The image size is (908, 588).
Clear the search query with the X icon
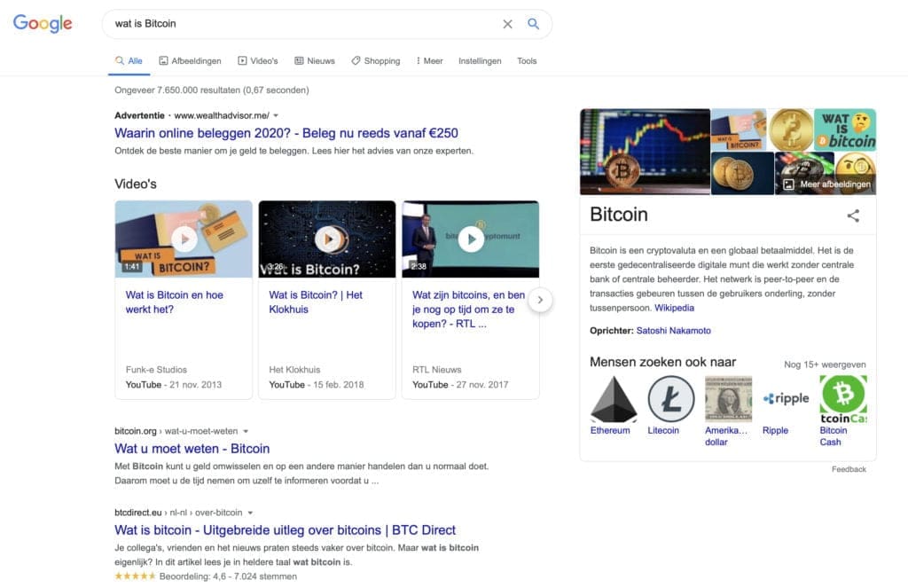(507, 24)
